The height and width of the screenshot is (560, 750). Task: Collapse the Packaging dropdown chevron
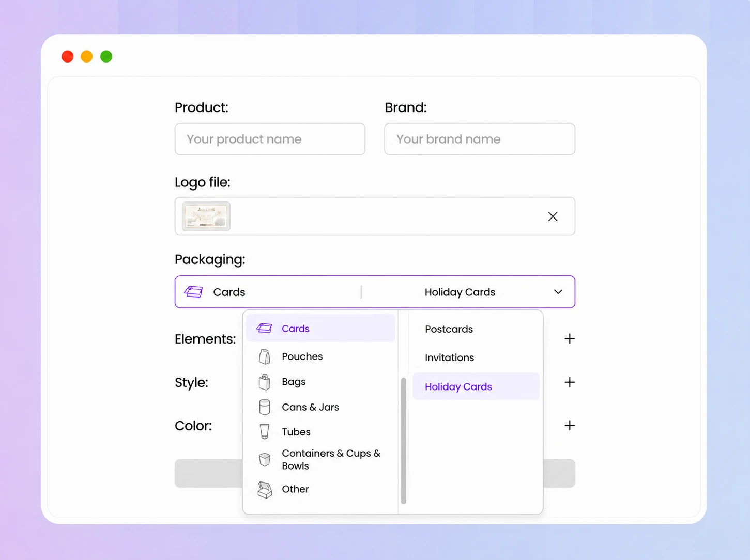click(558, 292)
